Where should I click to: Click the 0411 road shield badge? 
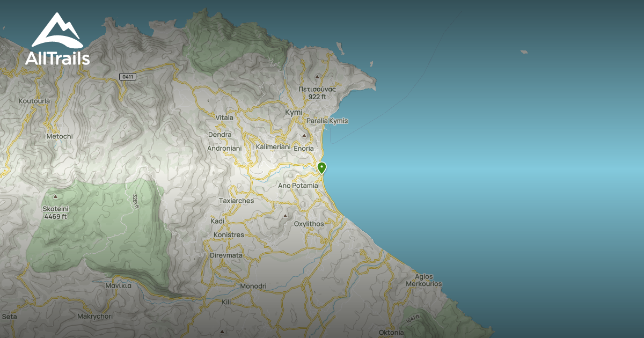128,76
